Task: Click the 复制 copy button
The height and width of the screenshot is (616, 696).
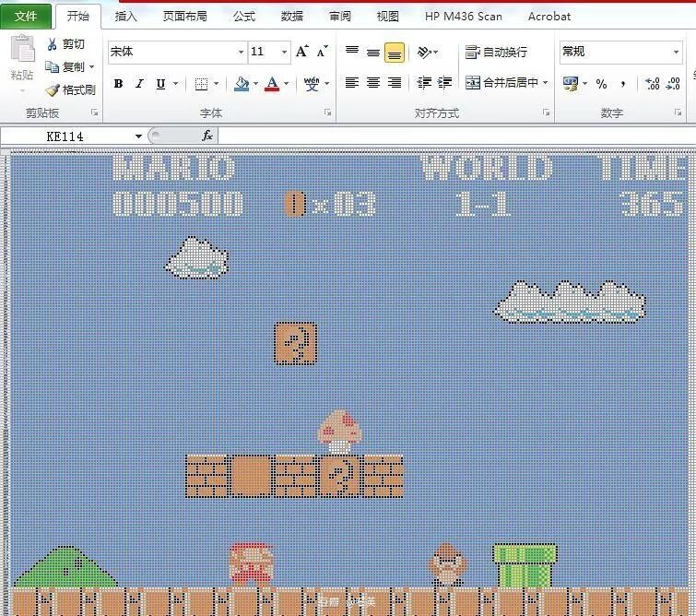Action: pos(64,67)
